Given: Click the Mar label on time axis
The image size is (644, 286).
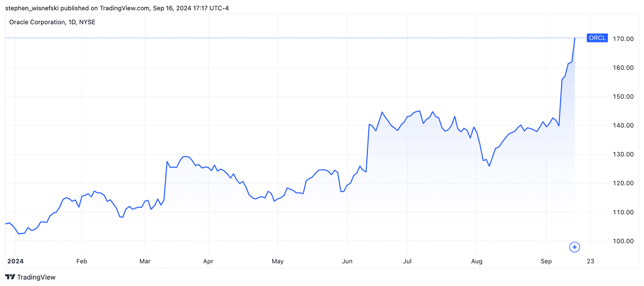Looking at the screenshot, I should [x=145, y=261].
